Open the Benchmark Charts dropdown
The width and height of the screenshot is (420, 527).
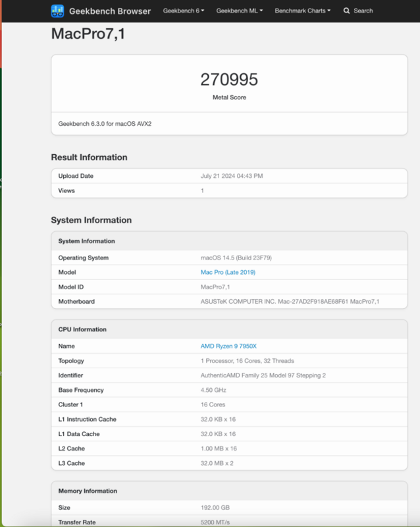303,11
